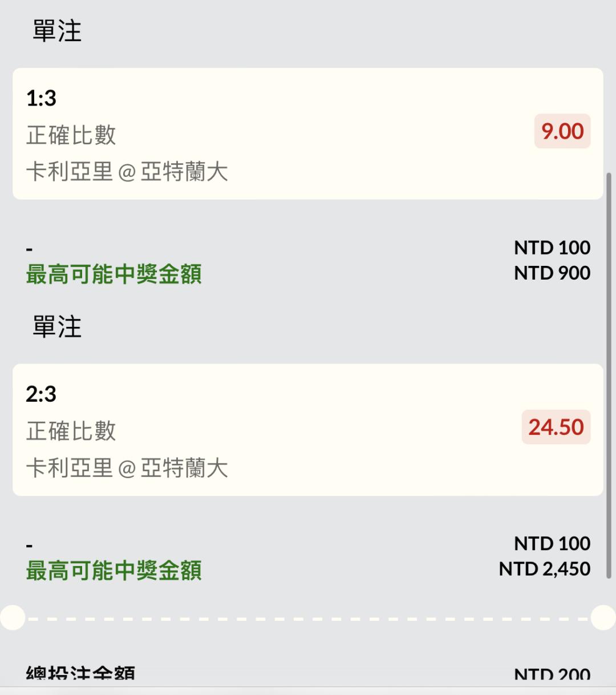Click 正確比數 label in the 2:3 card
The image size is (616, 695).
pyautogui.click(x=71, y=431)
